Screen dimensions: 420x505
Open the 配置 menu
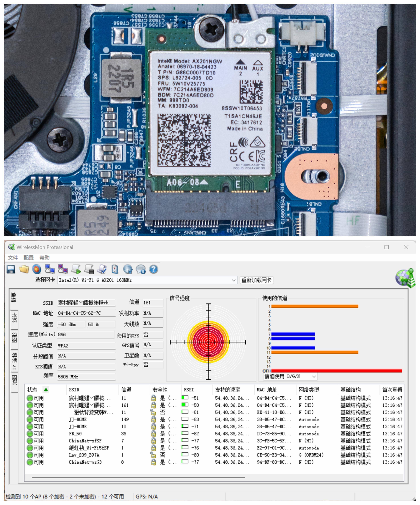(x=29, y=258)
